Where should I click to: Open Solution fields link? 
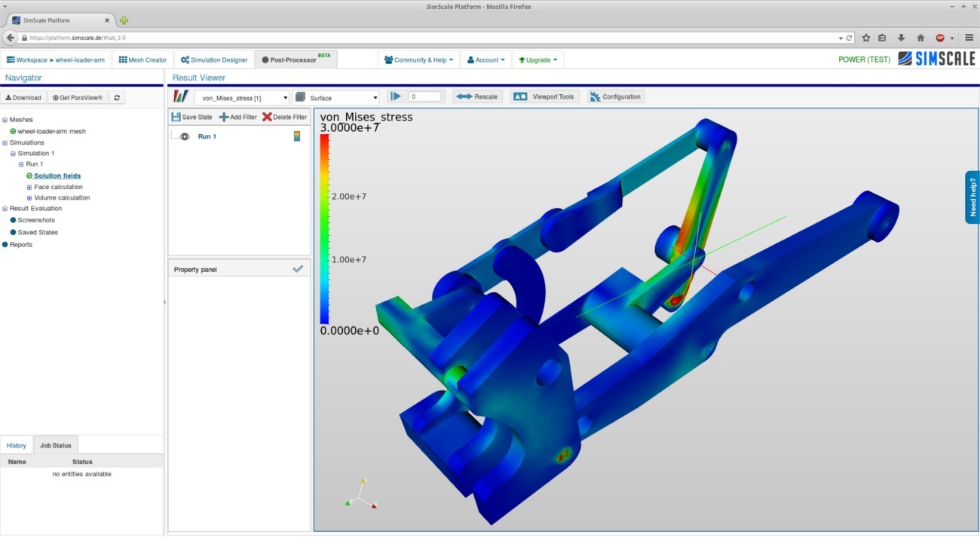[57, 176]
